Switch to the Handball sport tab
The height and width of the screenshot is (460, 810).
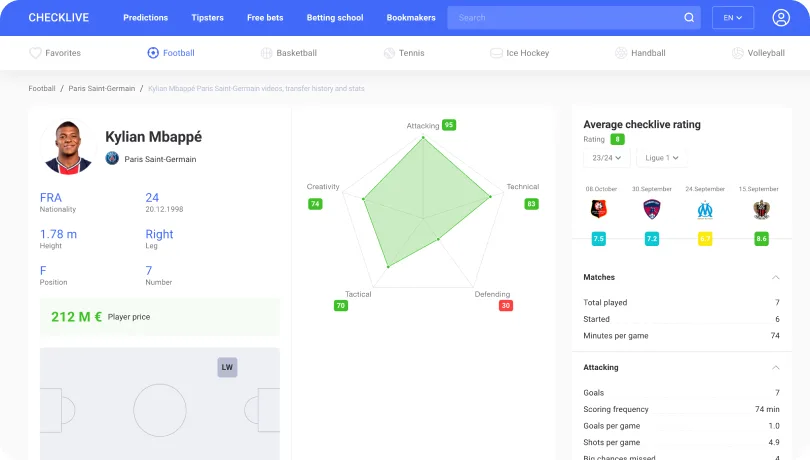pos(640,53)
